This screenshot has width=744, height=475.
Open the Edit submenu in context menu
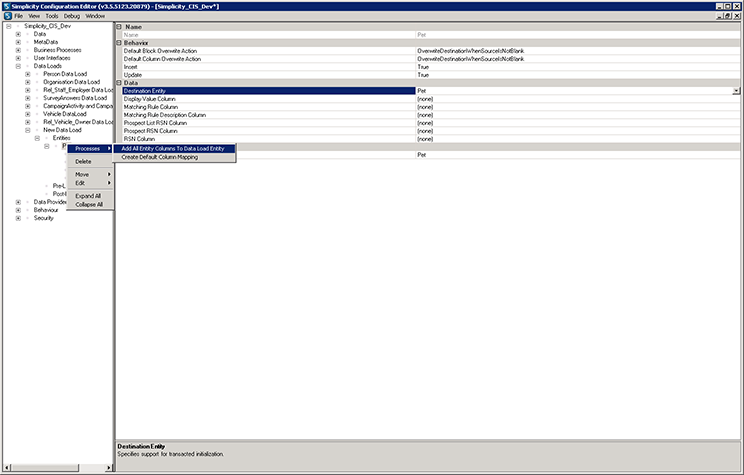coord(90,183)
